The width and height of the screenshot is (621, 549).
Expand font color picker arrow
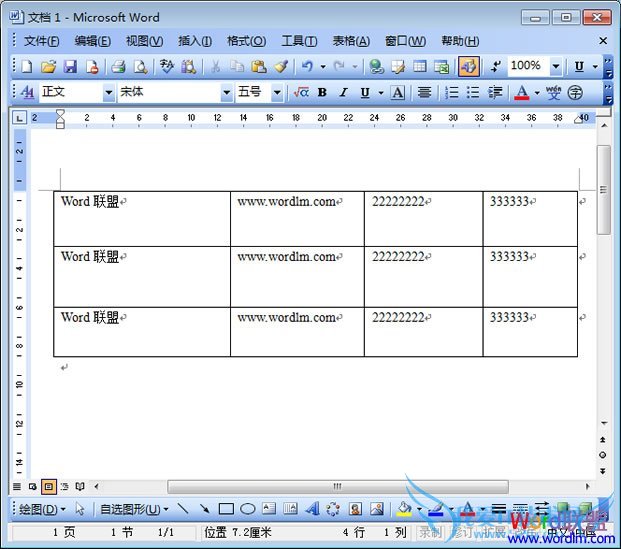(x=537, y=93)
